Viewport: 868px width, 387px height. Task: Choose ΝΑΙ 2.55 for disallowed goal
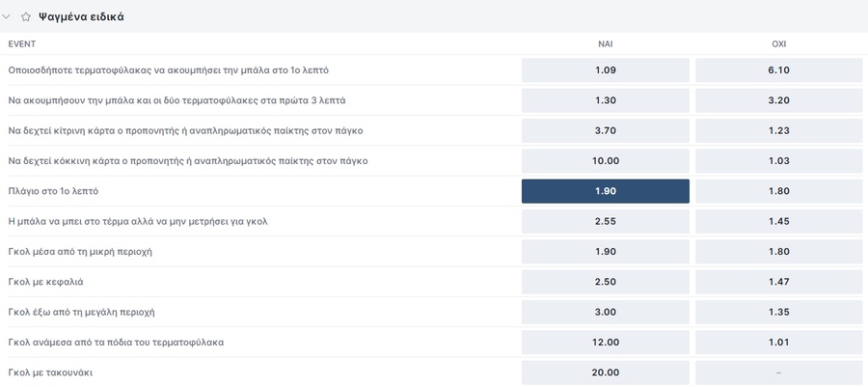tap(606, 221)
